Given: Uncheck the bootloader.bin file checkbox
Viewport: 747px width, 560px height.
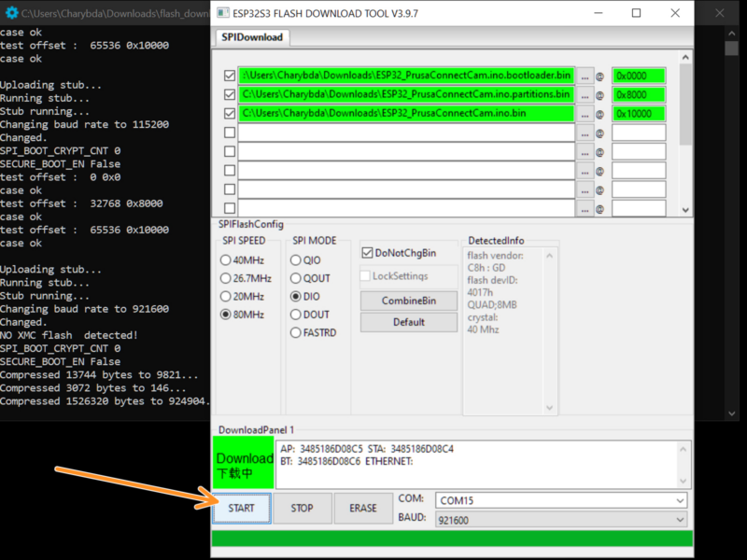Looking at the screenshot, I should click(230, 76).
